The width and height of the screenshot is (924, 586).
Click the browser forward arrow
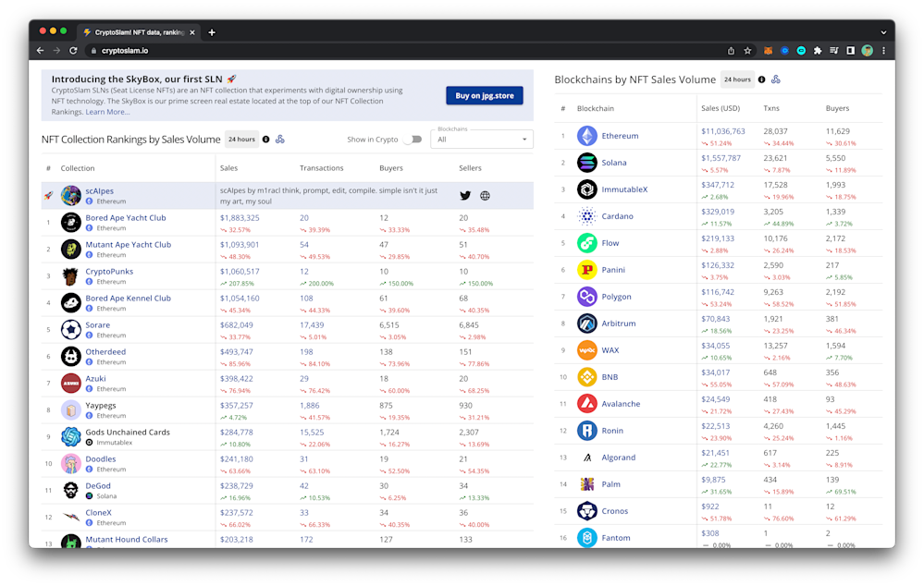[56, 51]
